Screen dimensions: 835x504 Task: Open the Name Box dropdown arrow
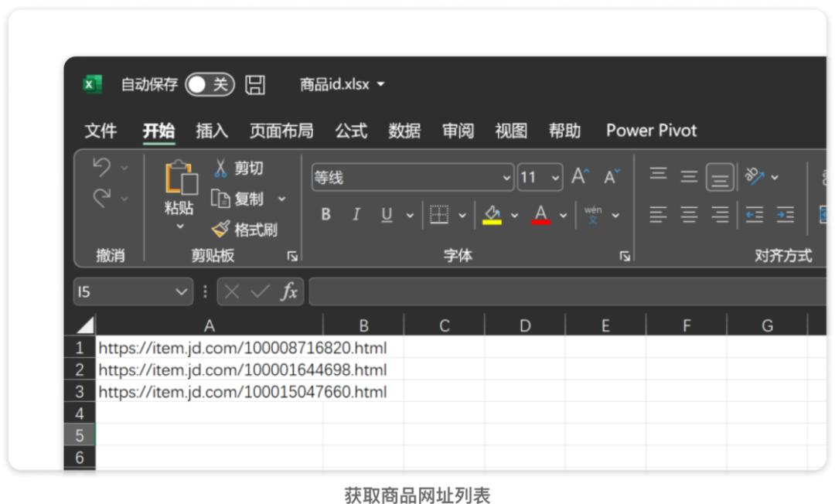(181, 291)
